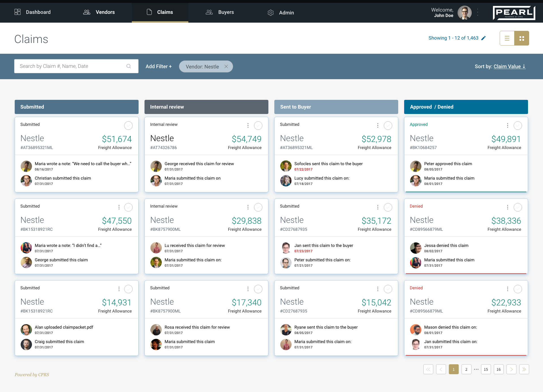Tick the $29,838 Internal review claim
543x392 pixels.
(258, 207)
